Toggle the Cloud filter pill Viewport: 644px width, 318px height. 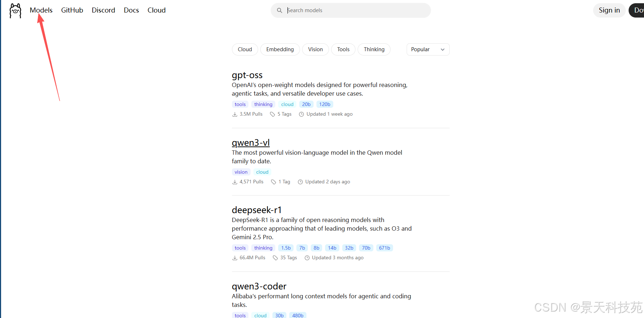245,49
